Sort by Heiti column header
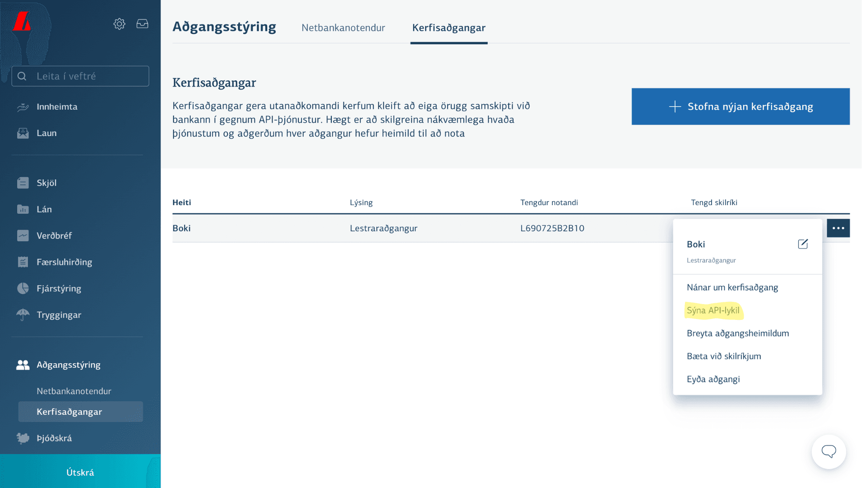The width and height of the screenshot is (868, 488). pyautogui.click(x=181, y=202)
